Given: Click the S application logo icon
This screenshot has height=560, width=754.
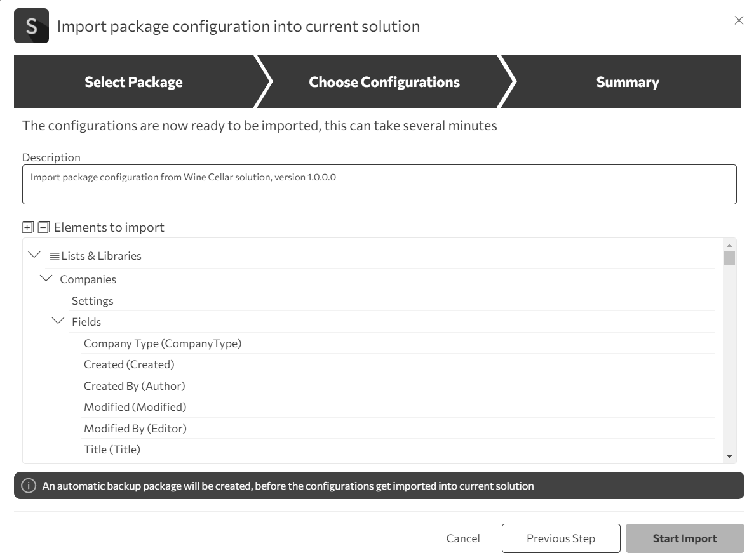Looking at the screenshot, I should click(31, 26).
